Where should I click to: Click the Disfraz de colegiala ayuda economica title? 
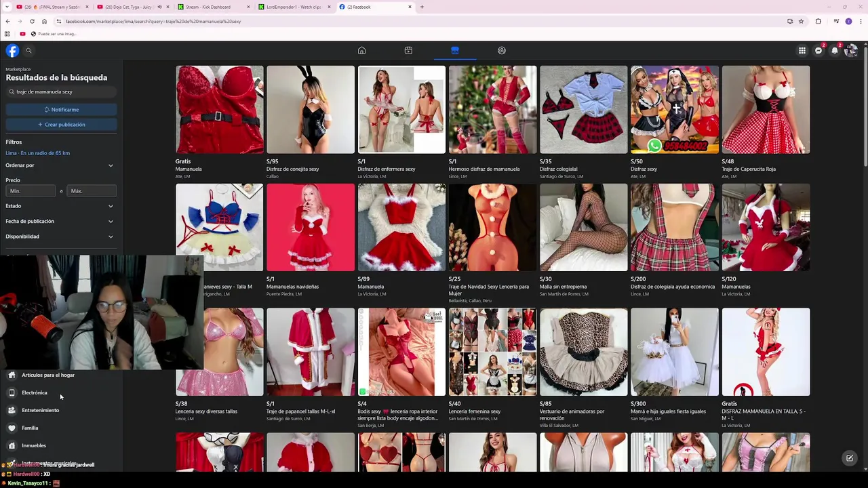(673, 287)
